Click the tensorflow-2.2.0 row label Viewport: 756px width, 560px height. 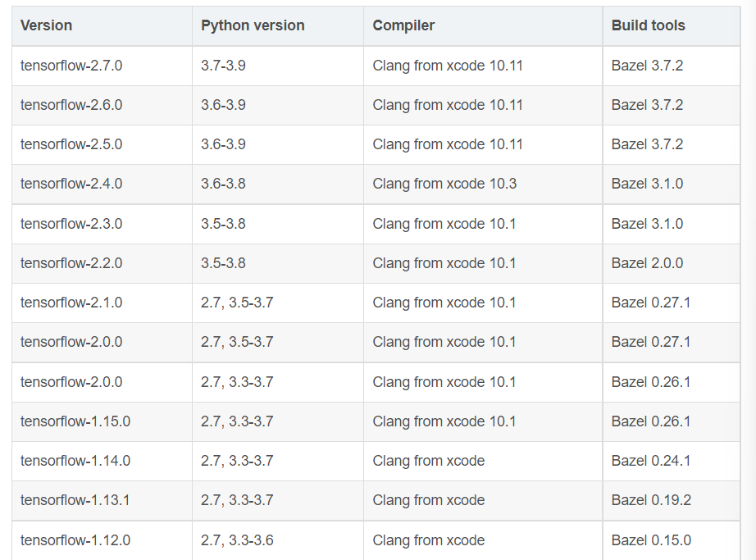pos(71,263)
